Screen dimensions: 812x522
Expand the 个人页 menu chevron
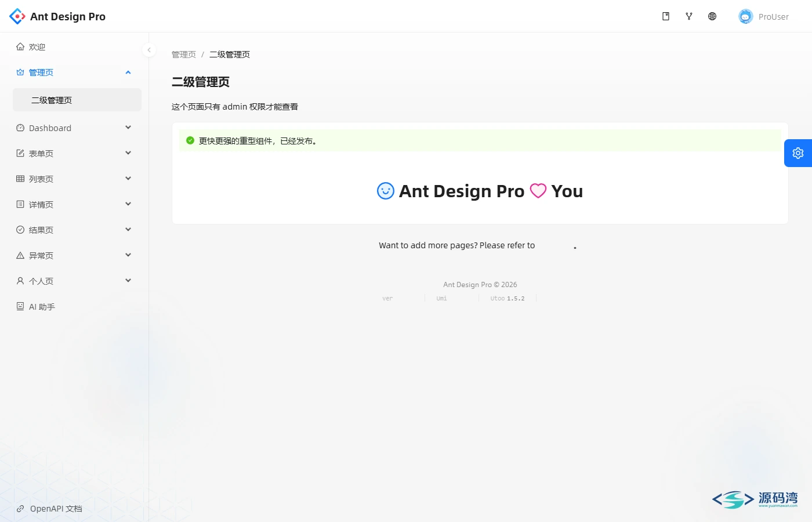[128, 281]
